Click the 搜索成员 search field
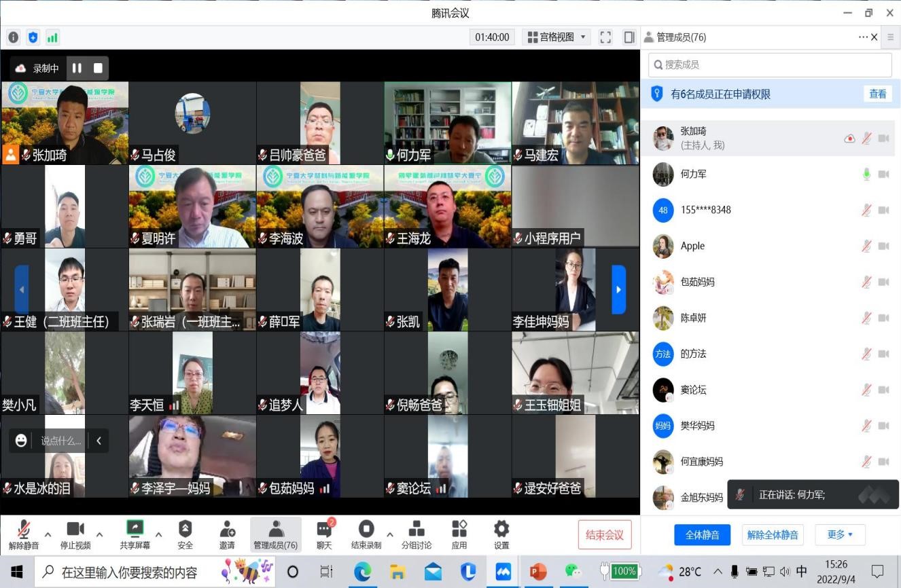Viewport: 901px width, 588px height. click(770, 65)
